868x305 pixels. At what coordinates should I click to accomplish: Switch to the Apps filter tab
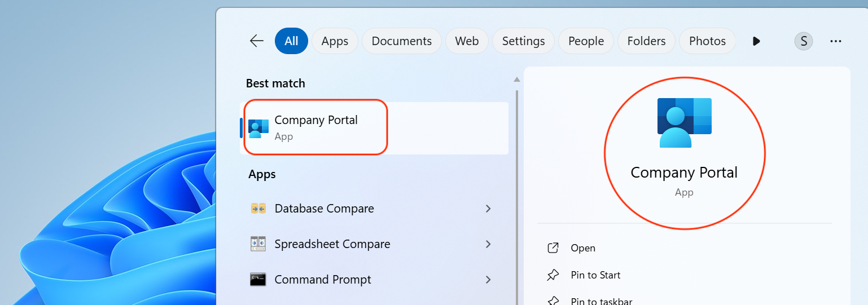[x=335, y=41]
